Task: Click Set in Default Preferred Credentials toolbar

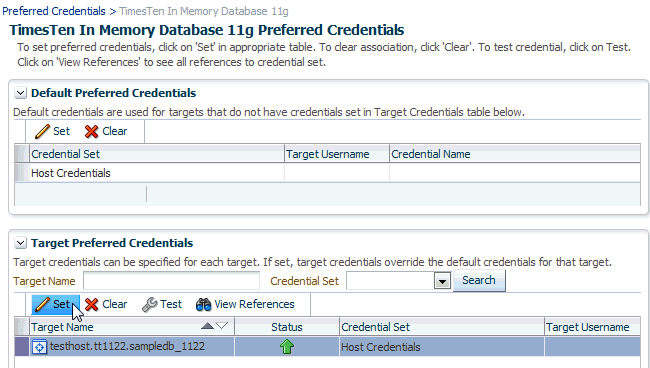Action: pos(53,131)
